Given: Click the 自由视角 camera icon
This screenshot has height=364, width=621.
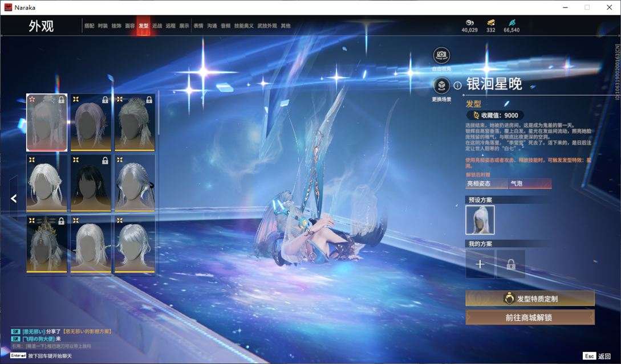Looking at the screenshot, I should pos(441,55).
